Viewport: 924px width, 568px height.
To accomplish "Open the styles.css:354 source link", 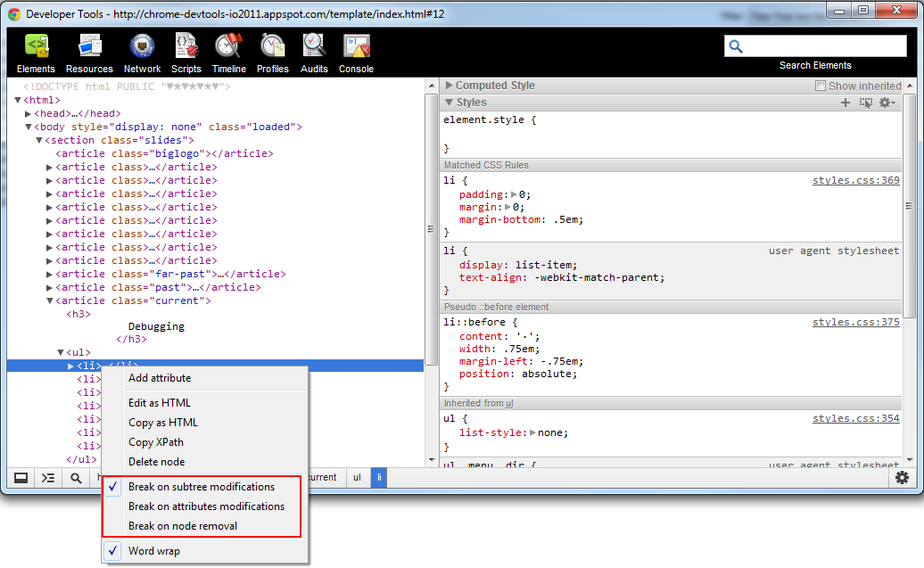I will (x=855, y=418).
